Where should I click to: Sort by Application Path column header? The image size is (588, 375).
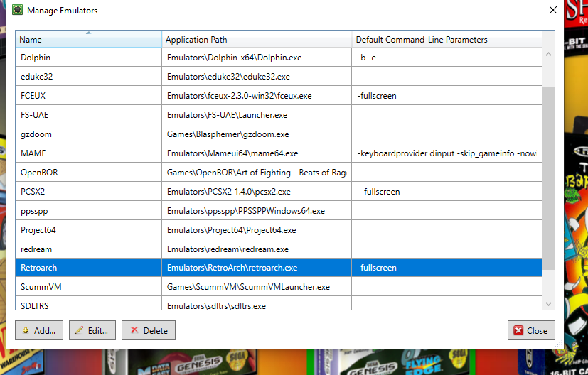pos(257,39)
